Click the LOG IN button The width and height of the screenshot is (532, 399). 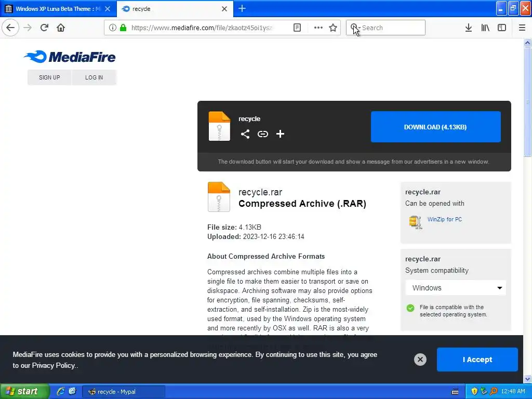(94, 77)
